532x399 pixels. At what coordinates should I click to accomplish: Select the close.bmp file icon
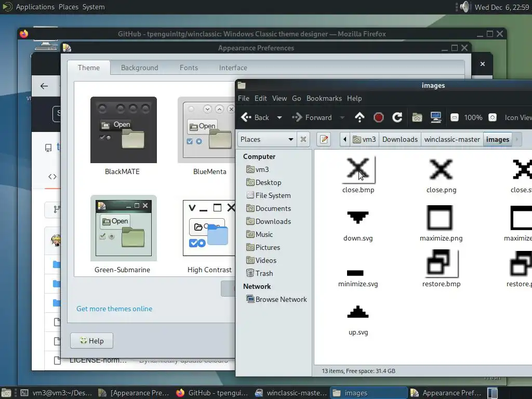tap(358, 169)
